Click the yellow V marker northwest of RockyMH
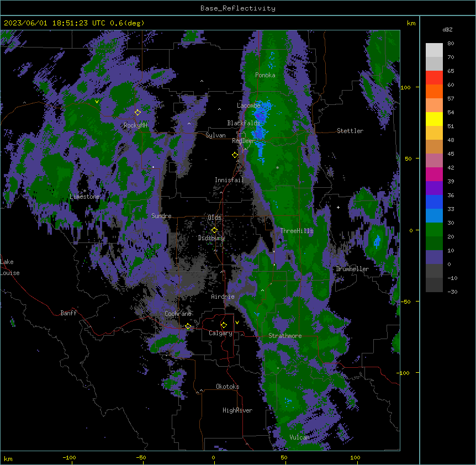Screen dimensions: 476x465 point(97,102)
